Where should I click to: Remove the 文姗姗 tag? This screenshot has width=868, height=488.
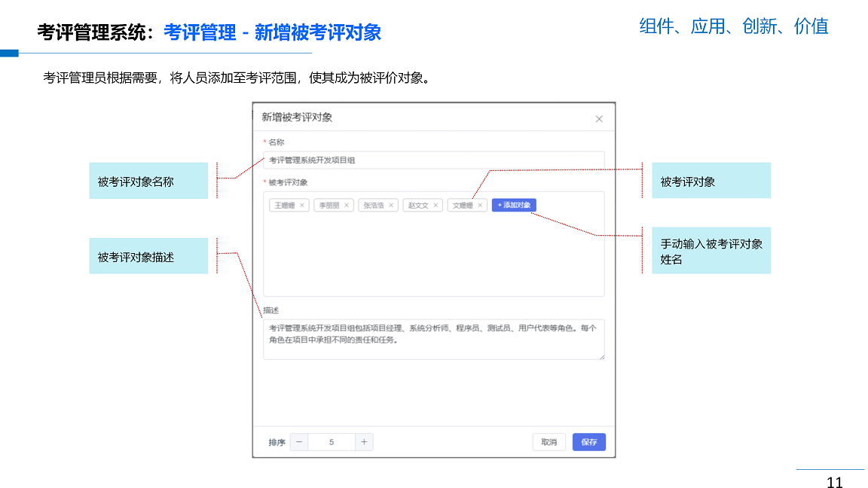(x=480, y=205)
